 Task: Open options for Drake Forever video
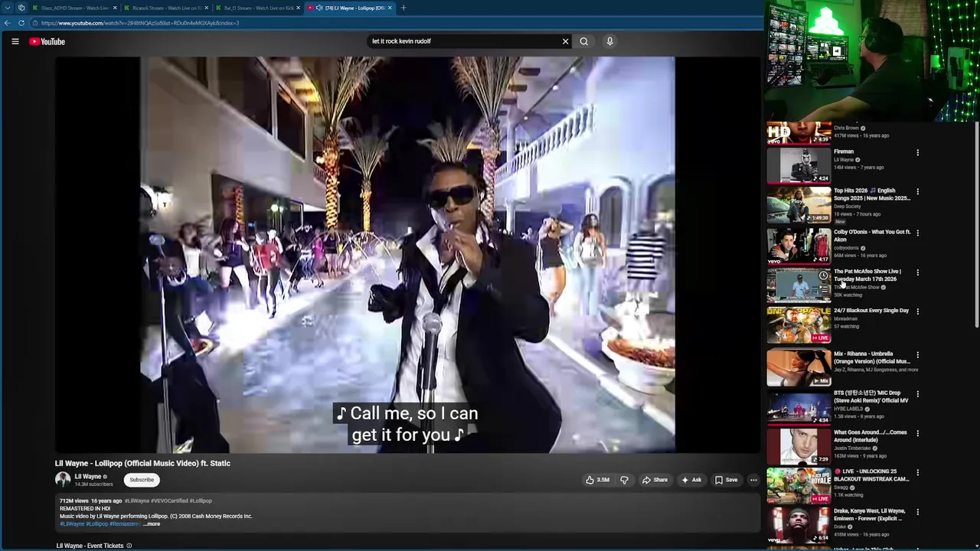pos(917,512)
